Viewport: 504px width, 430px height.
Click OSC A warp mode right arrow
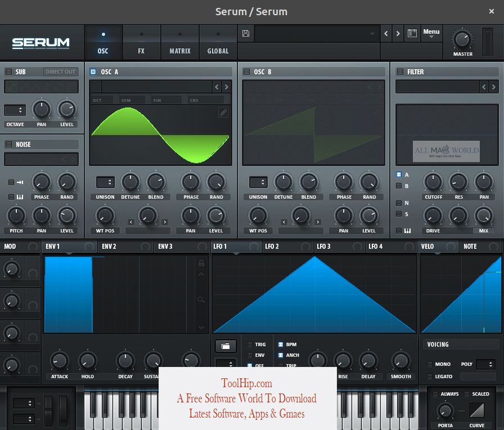click(165, 222)
